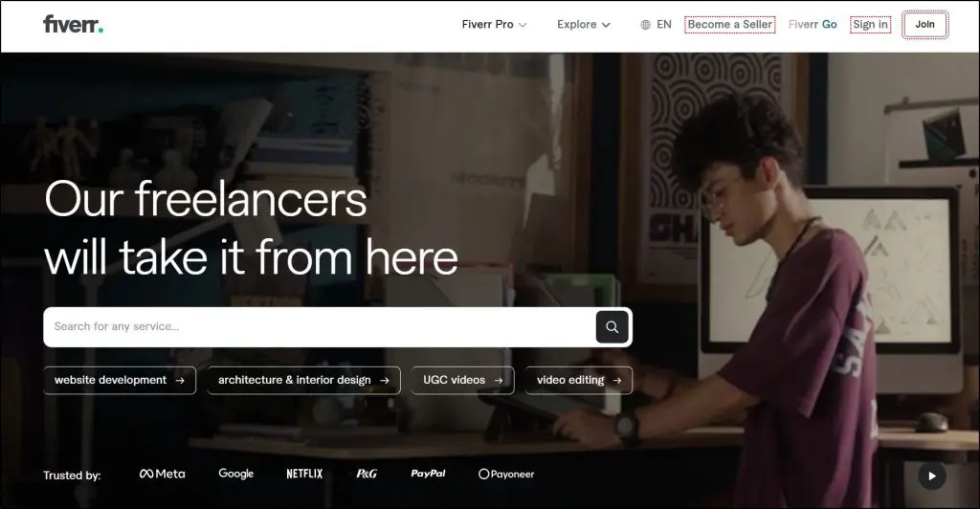Click the 'Trusted by:' text

tap(72, 476)
